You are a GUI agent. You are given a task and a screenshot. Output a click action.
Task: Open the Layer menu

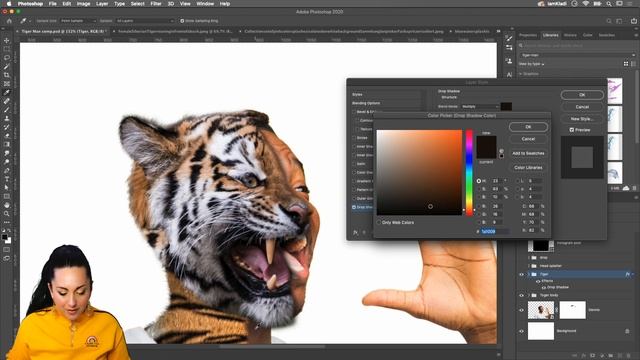(102, 4)
